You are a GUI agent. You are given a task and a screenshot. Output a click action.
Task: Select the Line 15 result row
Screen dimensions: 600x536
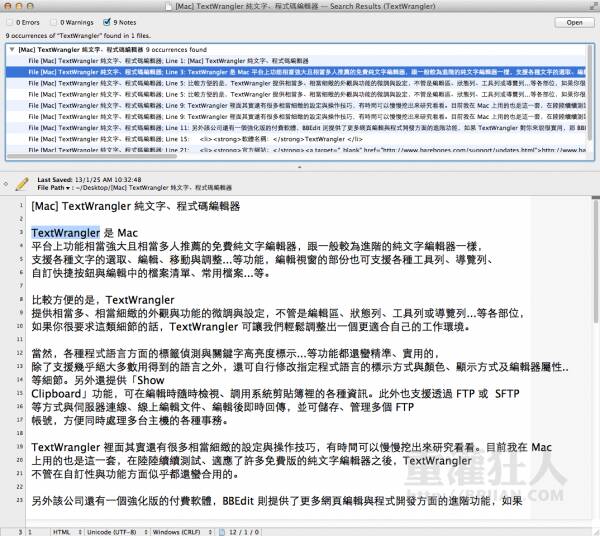296,139
